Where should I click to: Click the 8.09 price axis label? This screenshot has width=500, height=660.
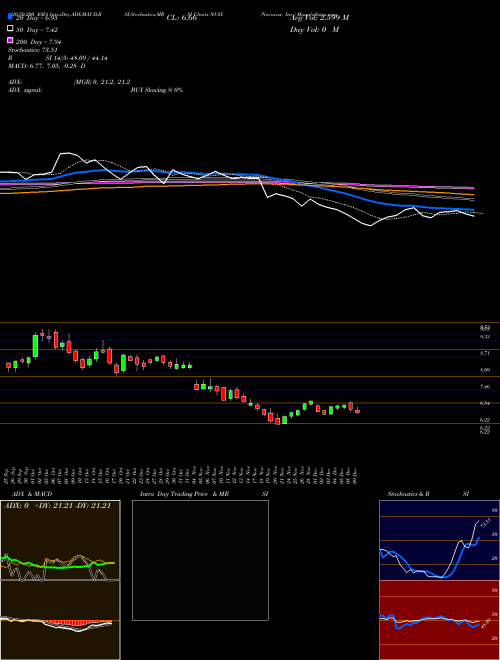click(x=485, y=370)
